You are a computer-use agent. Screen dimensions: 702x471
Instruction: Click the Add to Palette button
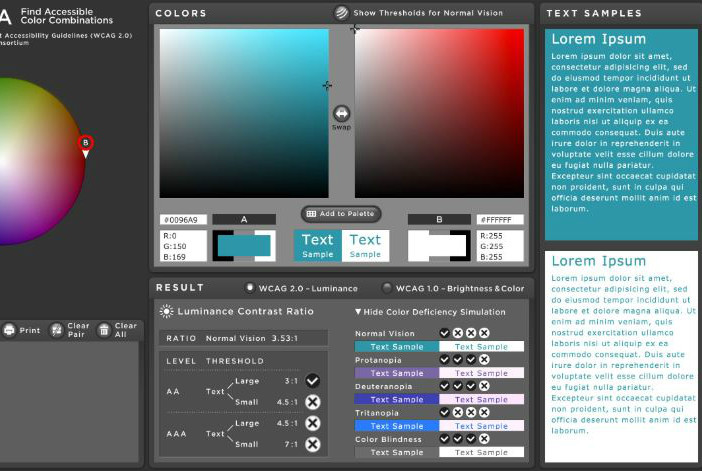click(341, 214)
